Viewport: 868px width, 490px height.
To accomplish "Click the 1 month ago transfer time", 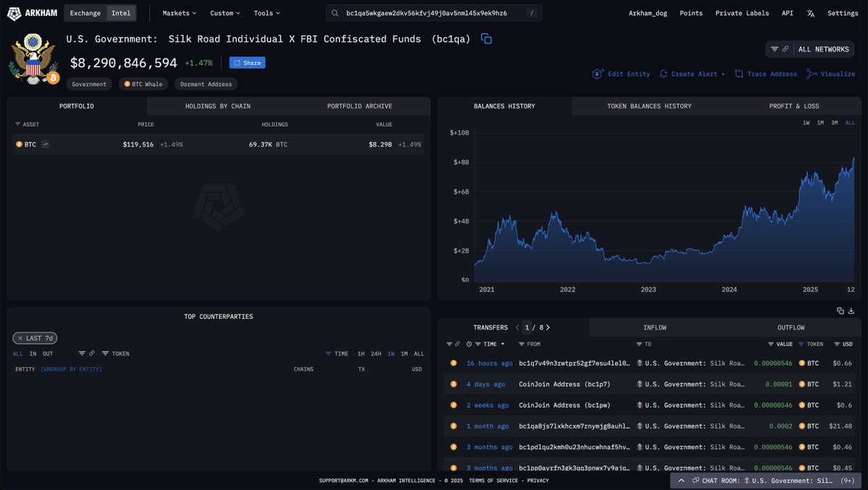I will (x=488, y=426).
